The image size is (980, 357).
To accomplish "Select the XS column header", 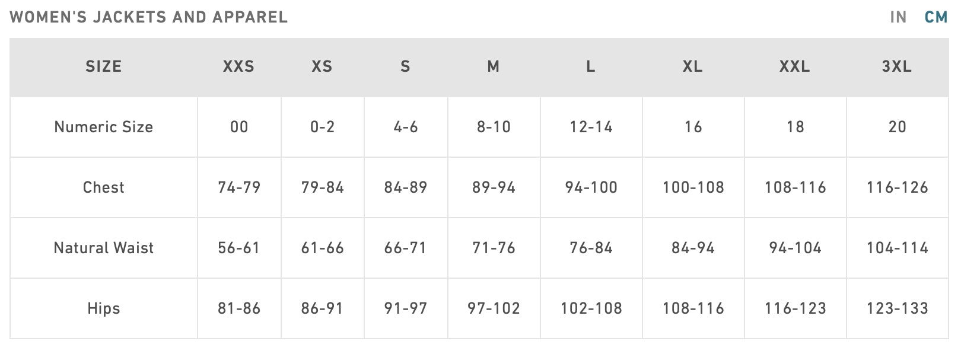I will [x=322, y=66].
